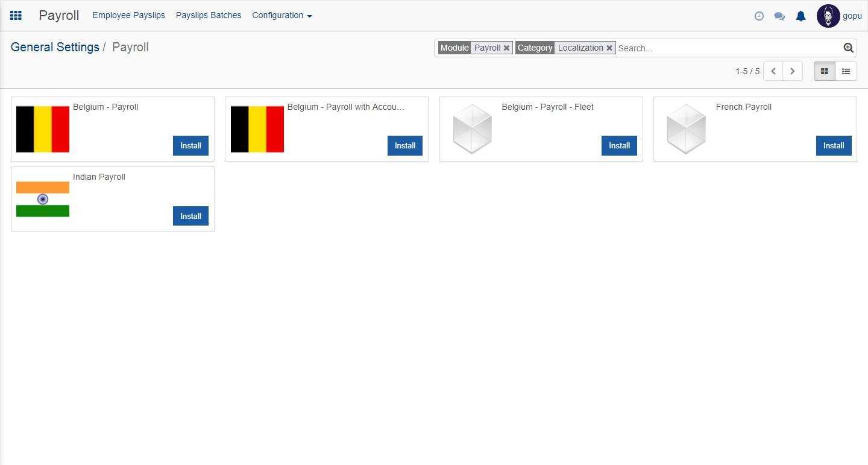The width and height of the screenshot is (868, 465).
Task: Click the Belgium - Payroll flag thumbnail
Action: [x=43, y=129]
